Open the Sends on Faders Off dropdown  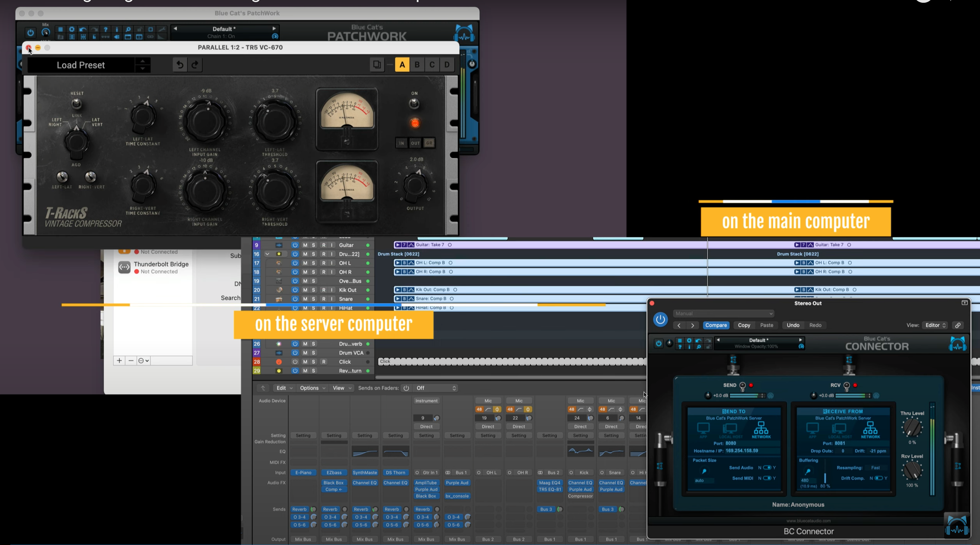[436, 388]
